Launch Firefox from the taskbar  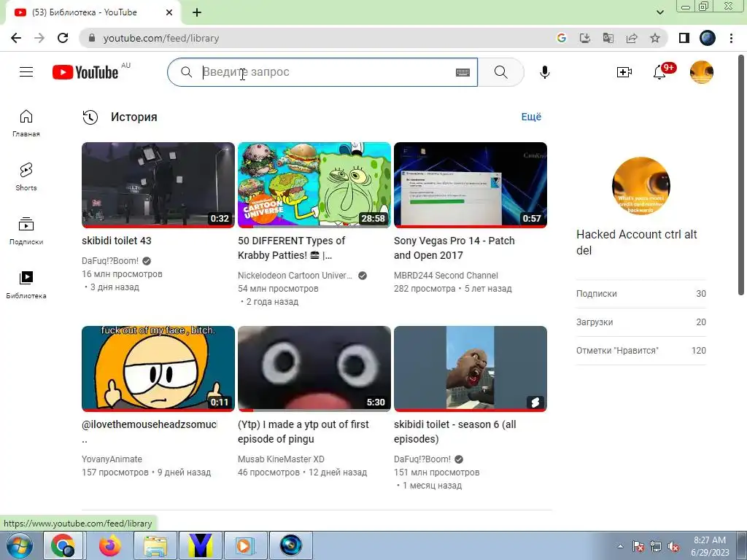click(x=109, y=545)
